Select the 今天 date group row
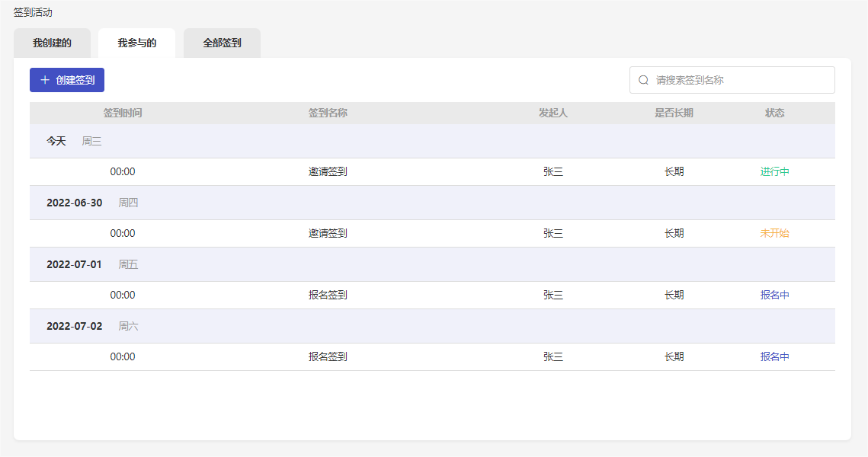868x457 pixels. pos(432,141)
